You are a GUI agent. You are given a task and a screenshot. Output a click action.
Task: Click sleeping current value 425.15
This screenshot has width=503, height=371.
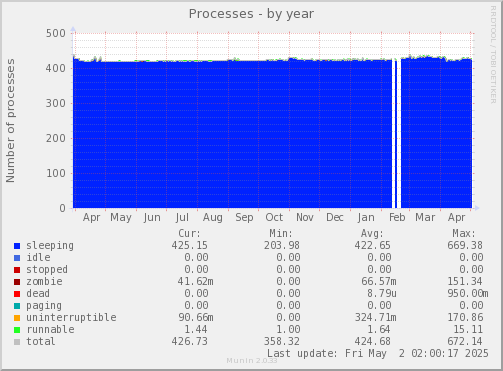(x=190, y=245)
